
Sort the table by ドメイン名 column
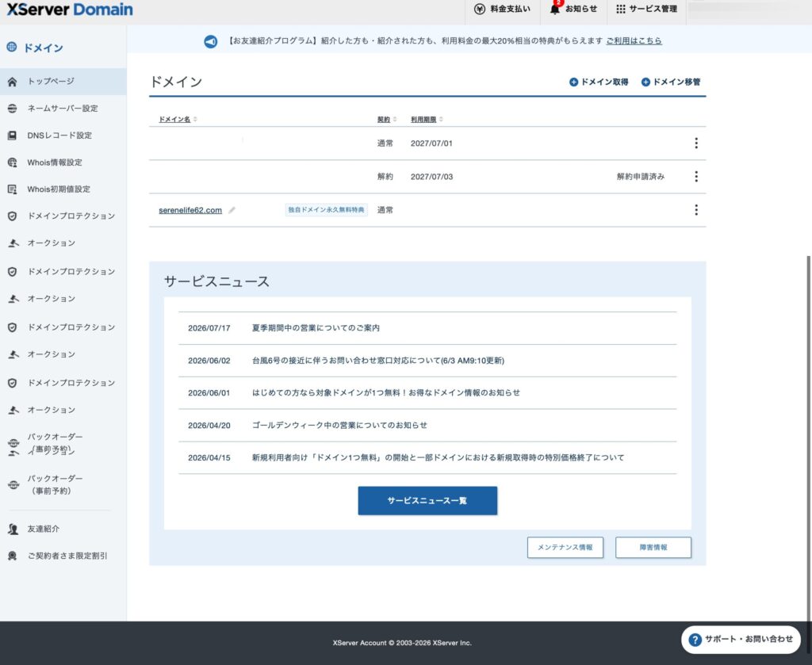click(178, 119)
